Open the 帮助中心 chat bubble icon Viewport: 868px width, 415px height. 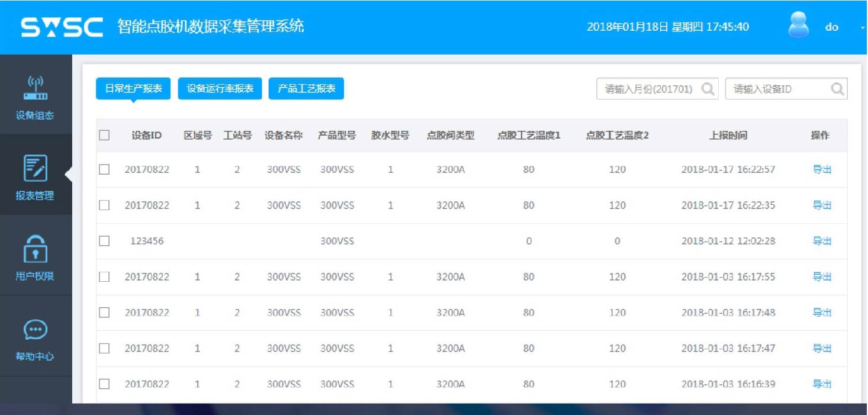coord(36,330)
